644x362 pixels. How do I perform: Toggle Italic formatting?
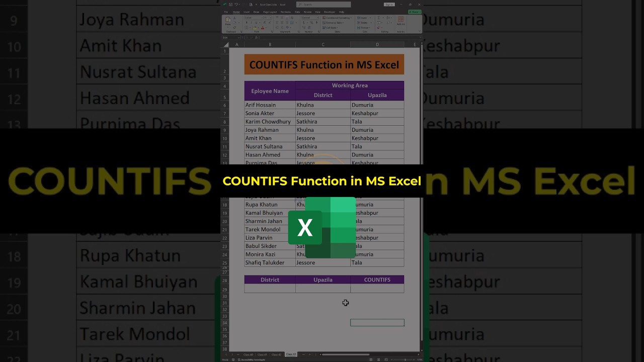click(252, 23)
